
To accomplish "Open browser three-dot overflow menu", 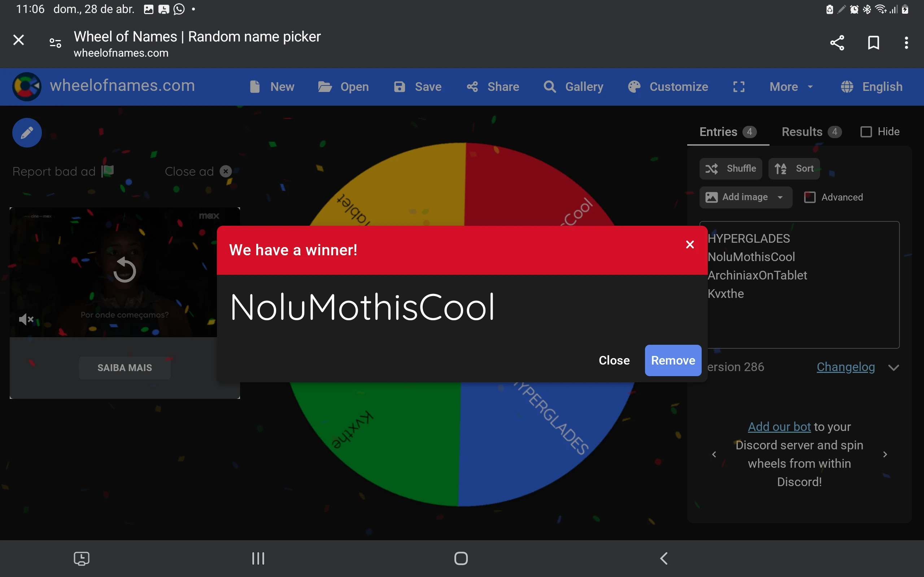I will coord(906,42).
